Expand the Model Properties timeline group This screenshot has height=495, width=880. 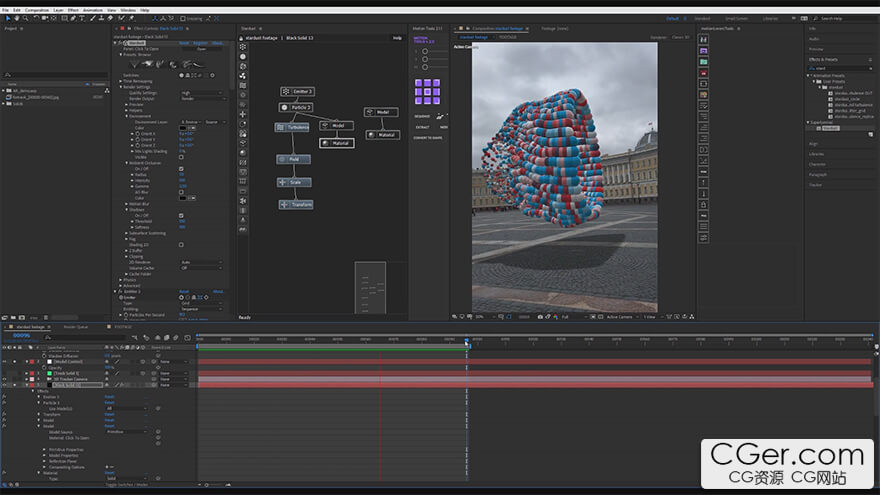pyautogui.click(x=45, y=456)
